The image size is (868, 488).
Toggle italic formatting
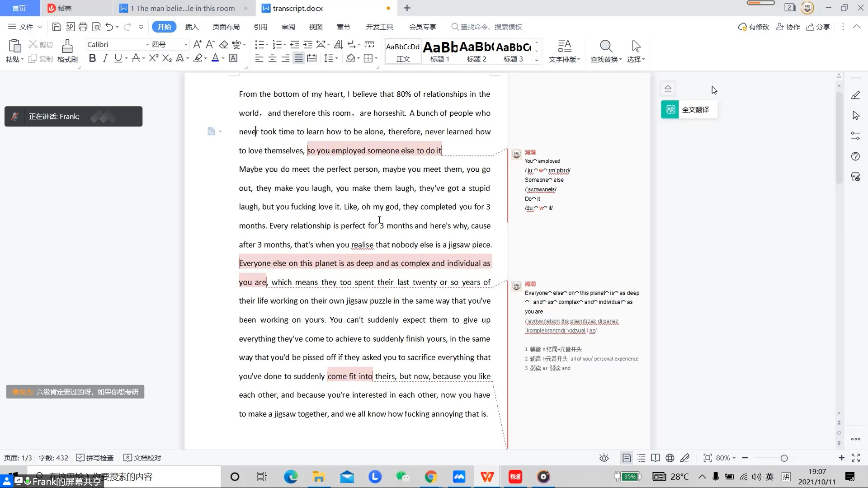(x=105, y=58)
